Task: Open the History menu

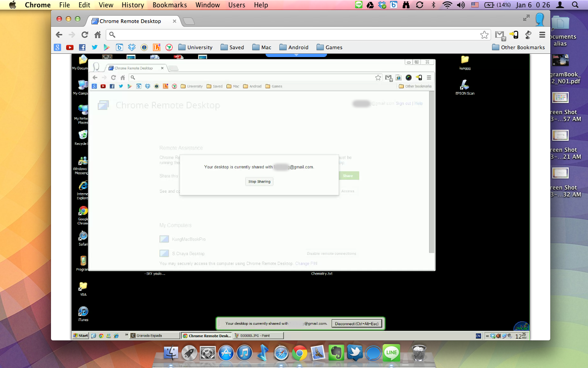Action: [x=133, y=5]
